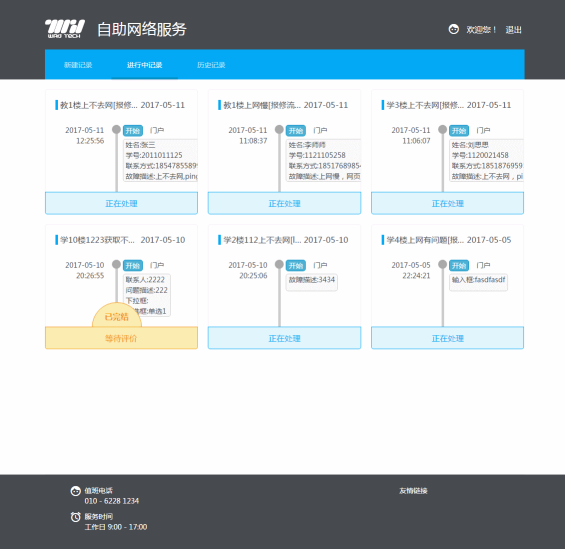Click 等待评价 on the 学10楼1223 card
Screen dimensions: 565x549
(x=121, y=338)
